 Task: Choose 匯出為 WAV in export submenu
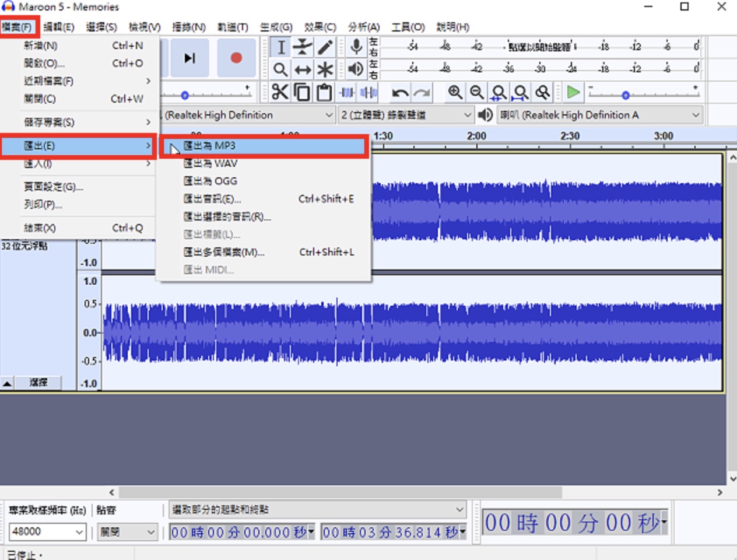tap(264, 163)
